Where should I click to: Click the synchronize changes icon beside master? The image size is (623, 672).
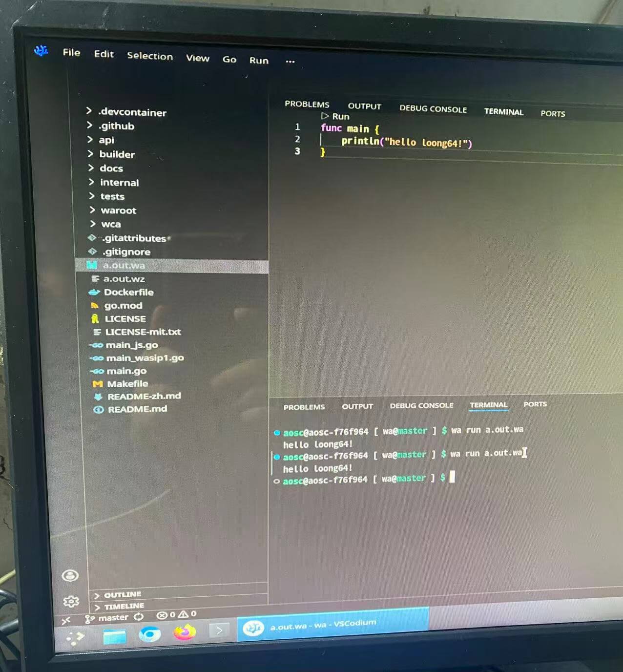pyautogui.click(x=139, y=617)
